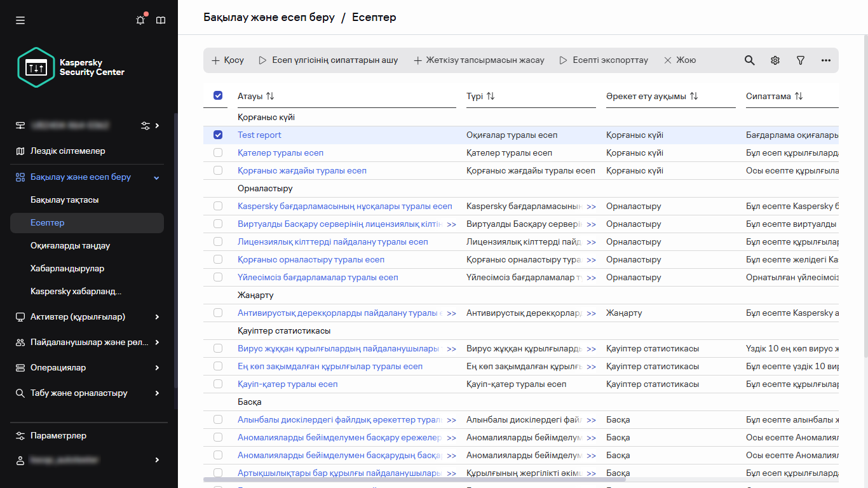The height and width of the screenshot is (488, 868).
Task: Click sort arrows next to Атауы column
Action: pos(270,96)
